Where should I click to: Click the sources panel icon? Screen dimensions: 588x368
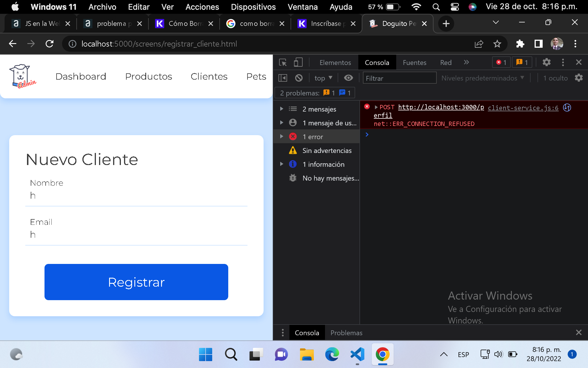414,62
